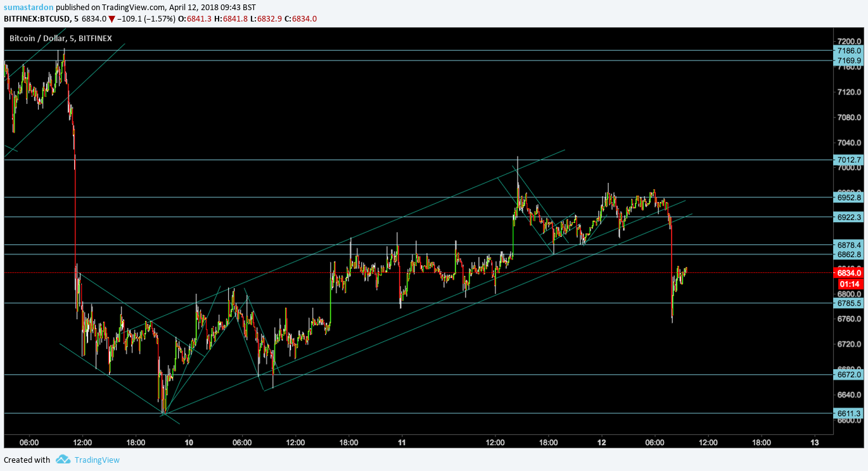868x471 pixels.
Task: Open the sumastardon author link
Action: (x=29, y=7)
